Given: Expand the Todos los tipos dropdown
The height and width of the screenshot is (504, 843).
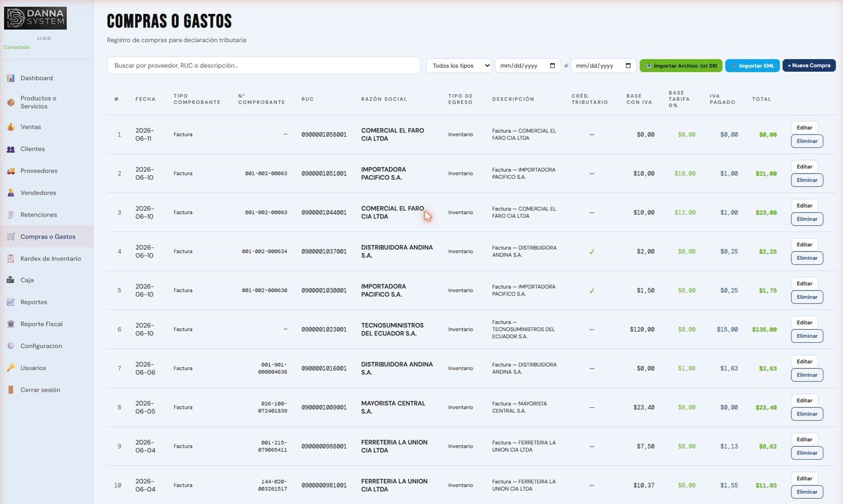Looking at the screenshot, I should tap(459, 66).
